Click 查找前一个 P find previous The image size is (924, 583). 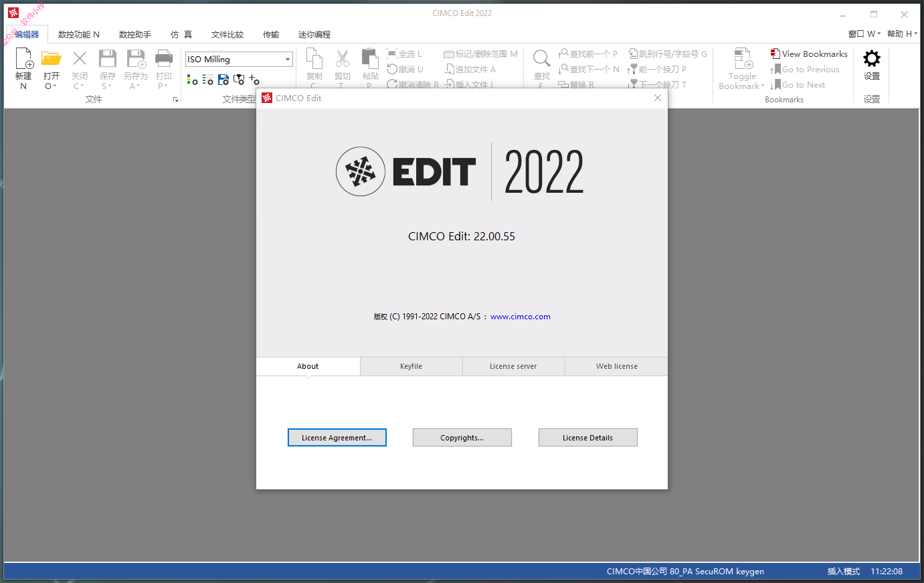click(588, 54)
